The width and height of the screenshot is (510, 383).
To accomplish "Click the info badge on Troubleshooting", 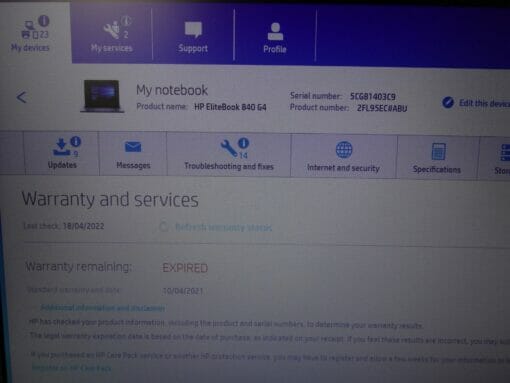I will [244, 143].
